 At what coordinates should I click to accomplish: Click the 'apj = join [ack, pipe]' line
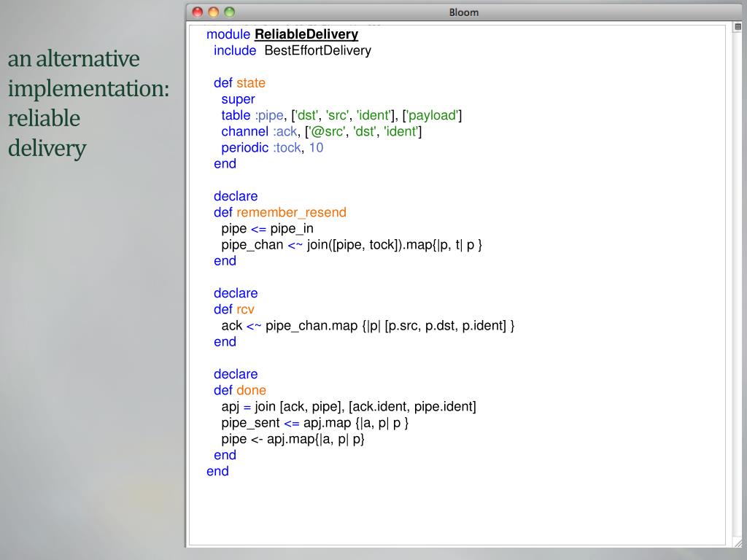point(349,407)
